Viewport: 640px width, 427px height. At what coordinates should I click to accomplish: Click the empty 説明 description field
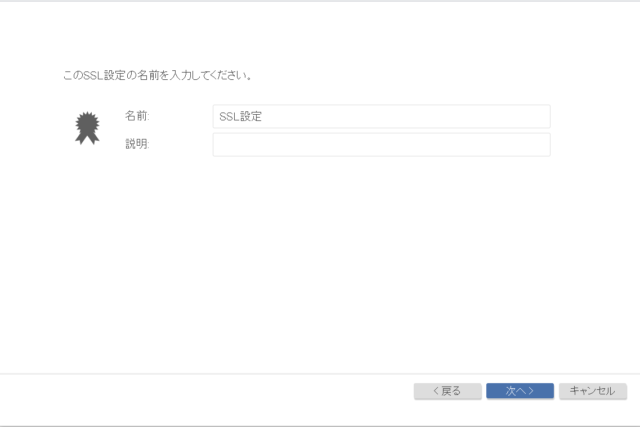point(381,145)
